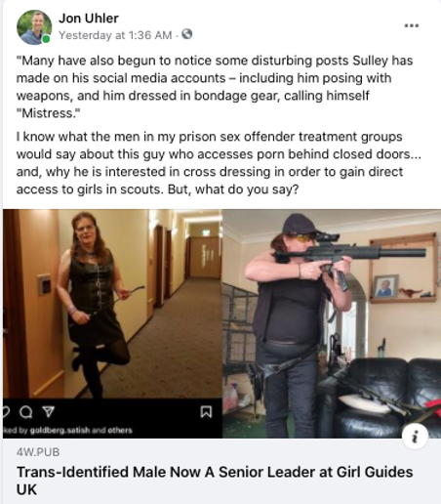Click the heart icon at the photo's edge
The height and width of the screenshot is (504, 441).
click(x=6, y=412)
